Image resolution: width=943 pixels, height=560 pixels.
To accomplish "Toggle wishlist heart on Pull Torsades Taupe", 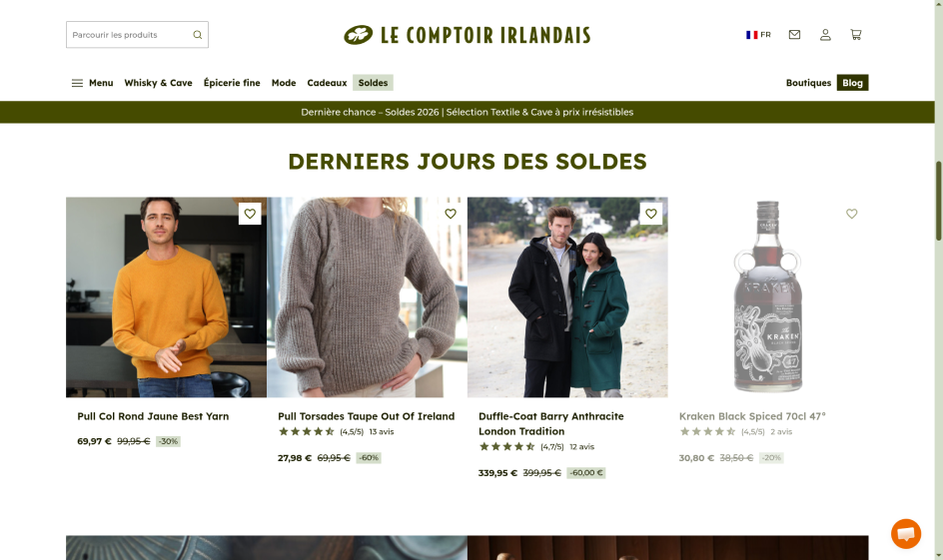I will pyautogui.click(x=451, y=214).
